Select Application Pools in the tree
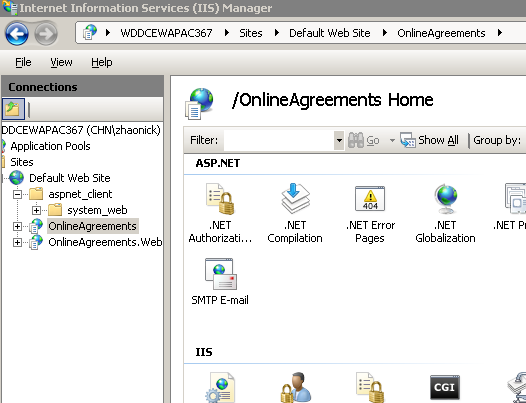Image resolution: width=526 pixels, height=403 pixels. point(50,146)
